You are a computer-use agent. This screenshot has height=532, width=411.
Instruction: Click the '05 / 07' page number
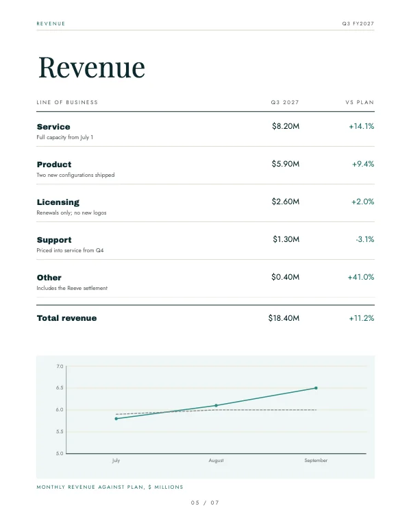[206, 503]
